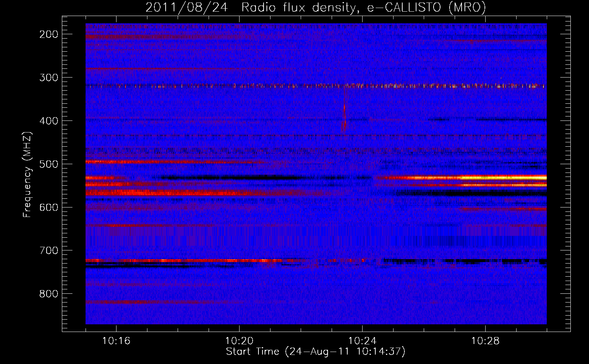Select the '600' frequency axis label
This screenshot has width=589, height=364.
tap(48, 207)
